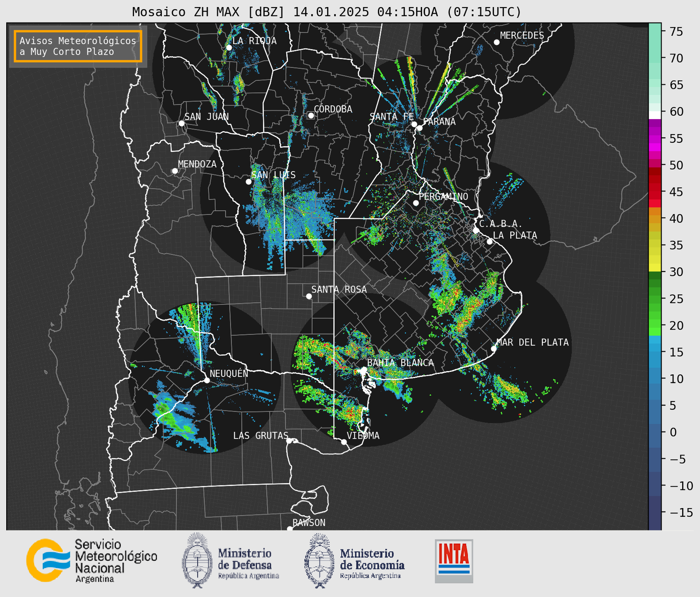Viewport: 700px width, 597px height.
Task: Click the MERCEDES city marker
Action: point(497,42)
